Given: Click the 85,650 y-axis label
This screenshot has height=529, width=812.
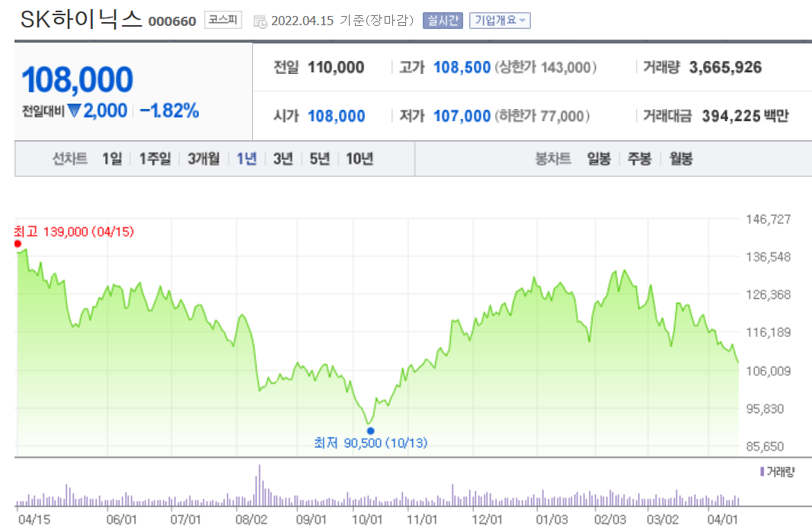Looking at the screenshot, I should 765,447.
